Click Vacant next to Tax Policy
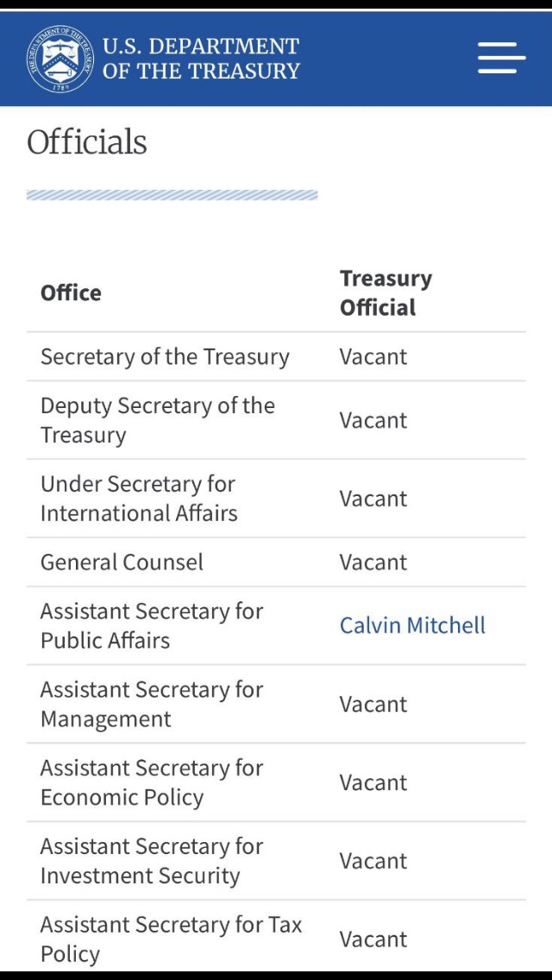Viewport: 552px width, 980px height. (x=373, y=939)
